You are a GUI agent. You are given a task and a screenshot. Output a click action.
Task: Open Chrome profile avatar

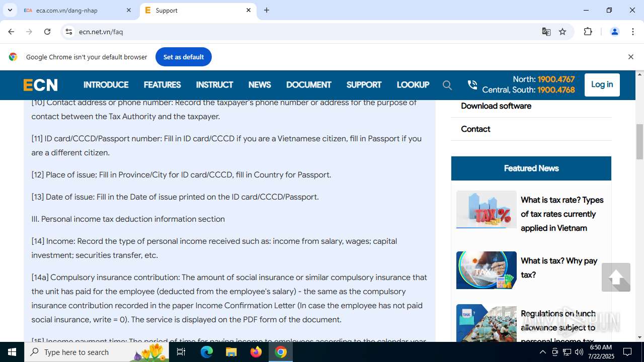(x=614, y=32)
